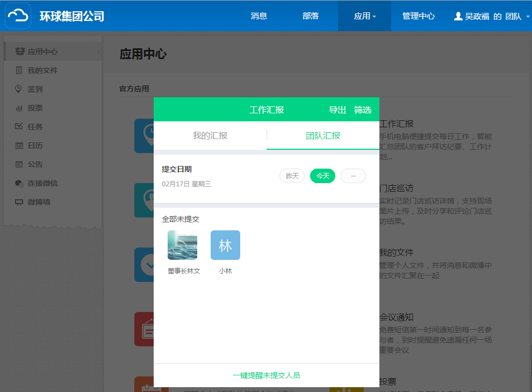Open the 日历 calendar

pyautogui.click(x=35, y=146)
